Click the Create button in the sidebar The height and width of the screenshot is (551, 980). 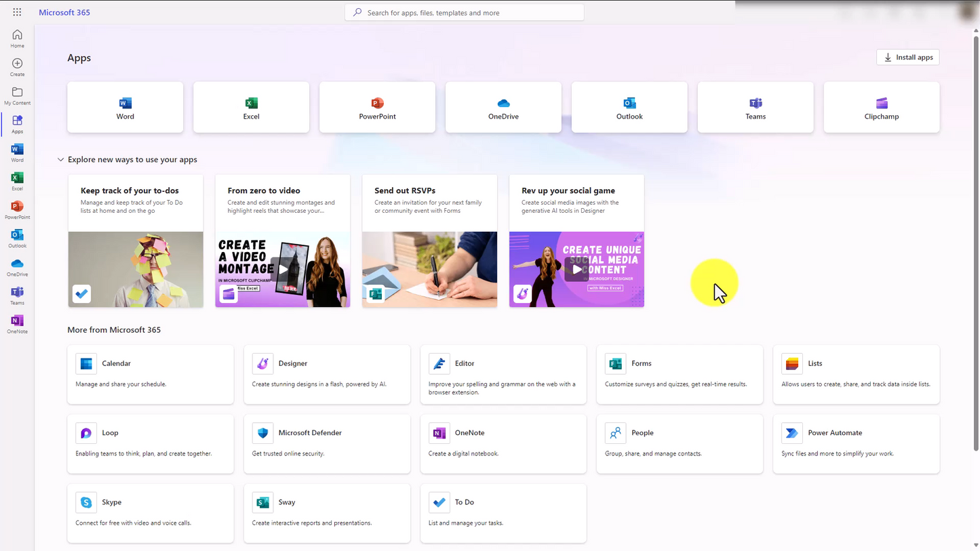point(17,66)
